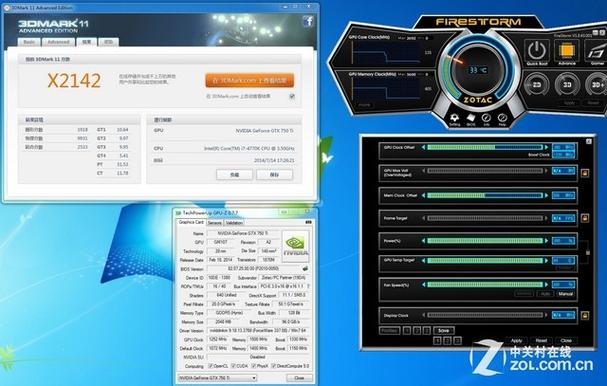The height and width of the screenshot is (386, 607).
Task: Select the Gamer mode icon in FireStorm
Action: point(596,50)
